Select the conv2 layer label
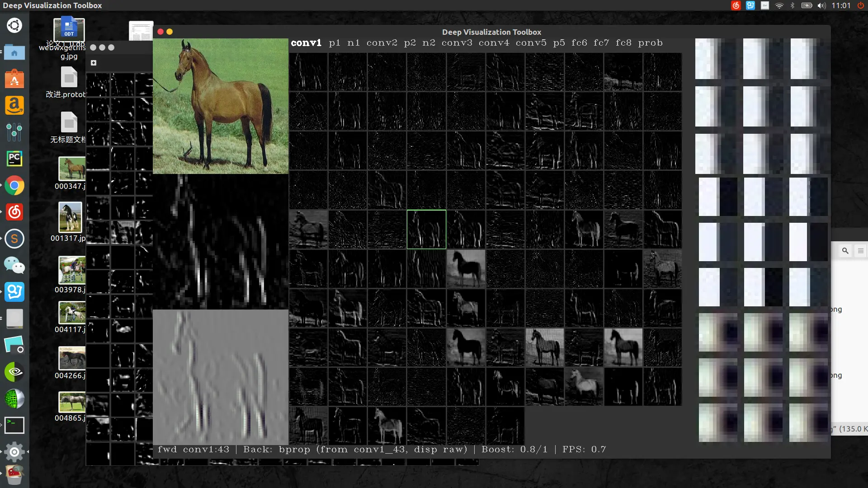868x488 pixels. click(382, 43)
